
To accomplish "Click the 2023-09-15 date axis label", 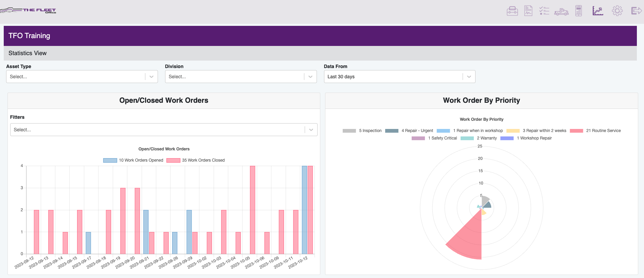I will [68, 262].
